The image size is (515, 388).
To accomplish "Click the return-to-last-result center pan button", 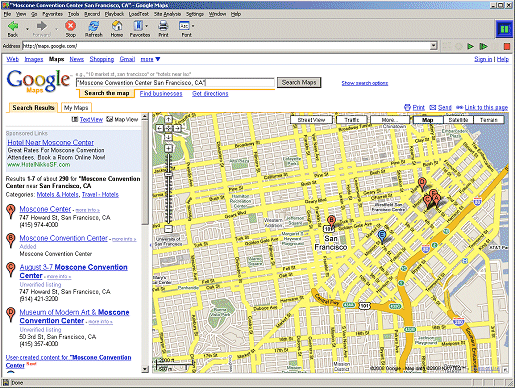I will pyautogui.click(x=168, y=128).
